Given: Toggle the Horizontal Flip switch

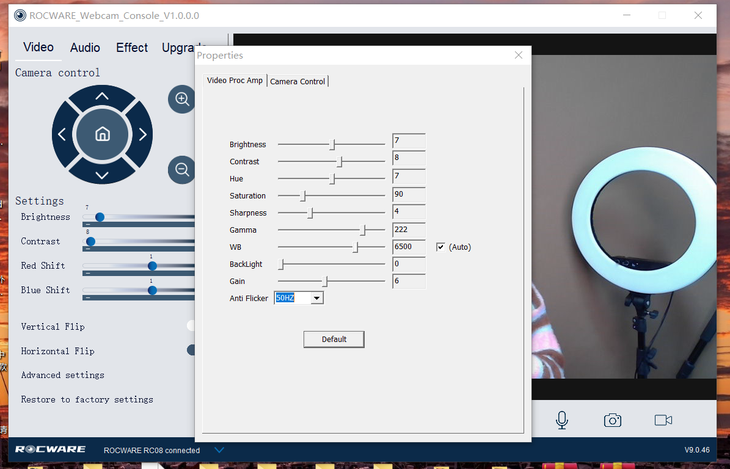Looking at the screenshot, I should pos(190,350).
